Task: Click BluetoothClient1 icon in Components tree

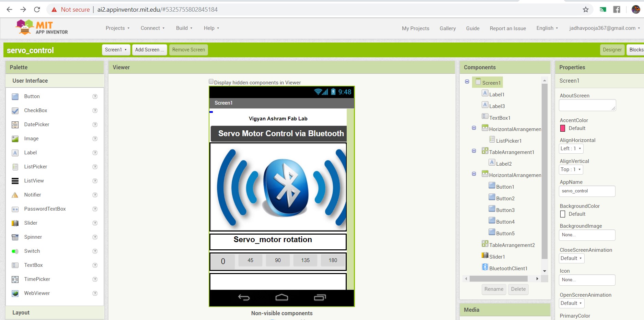Action: tap(485, 267)
